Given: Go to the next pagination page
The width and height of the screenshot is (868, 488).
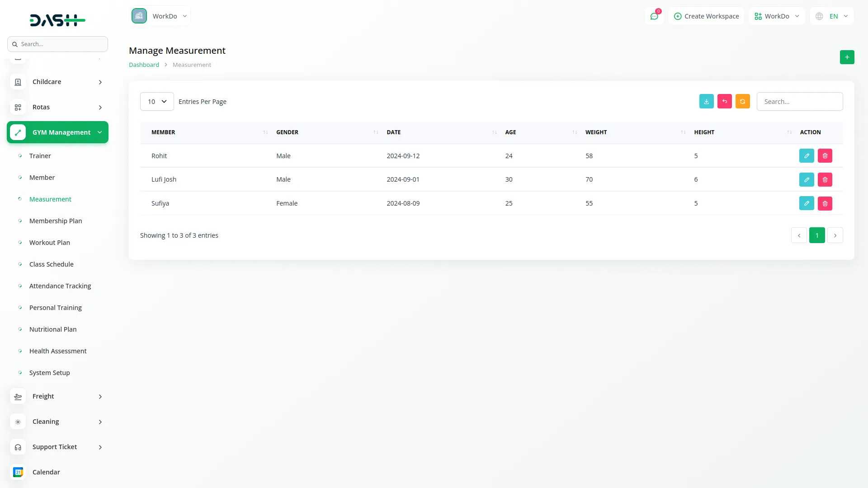Looking at the screenshot, I should click(x=835, y=235).
